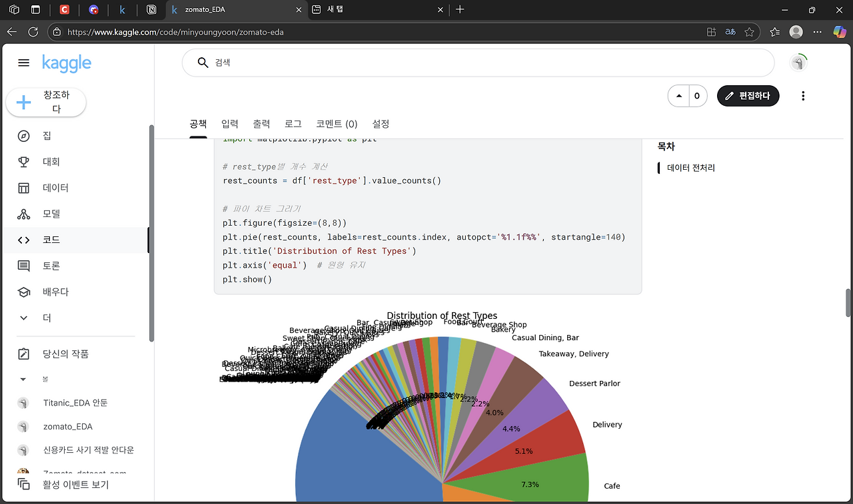Upvote the notebook with the arrow button
The image size is (853, 504).
pyautogui.click(x=679, y=96)
